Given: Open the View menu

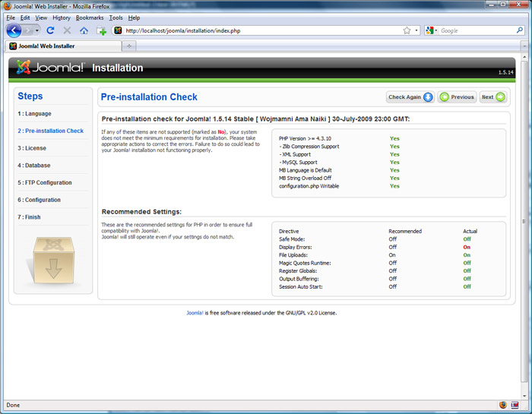Looking at the screenshot, I should pyautogui.click(x=41, y=17).
